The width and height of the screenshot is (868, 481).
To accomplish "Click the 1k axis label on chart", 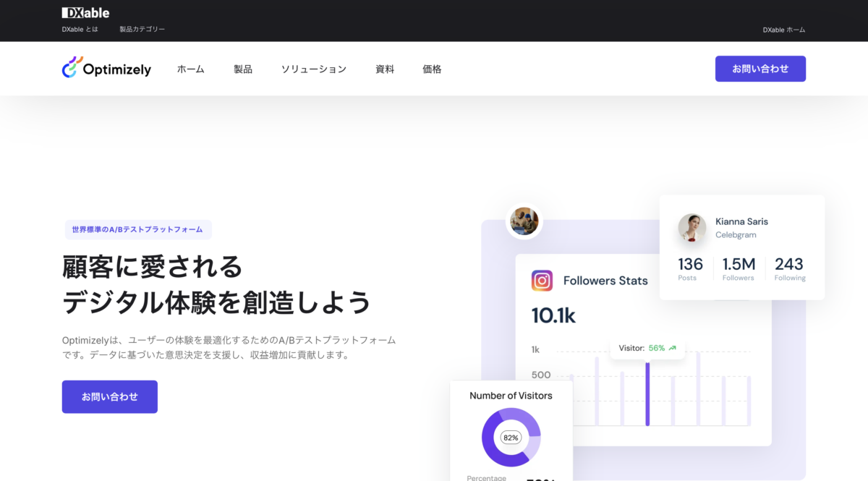I will tap(535, 349).
